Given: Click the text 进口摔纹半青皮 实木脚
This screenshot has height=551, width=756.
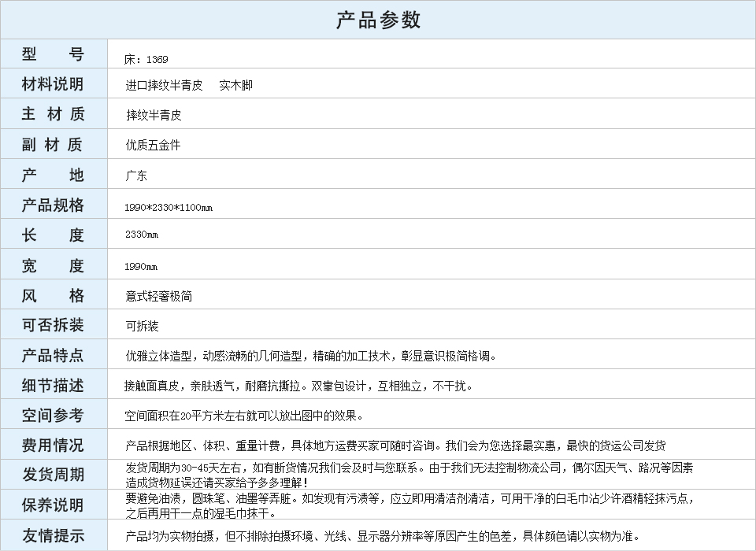Looking at the screenshot, I should point(189,86).
